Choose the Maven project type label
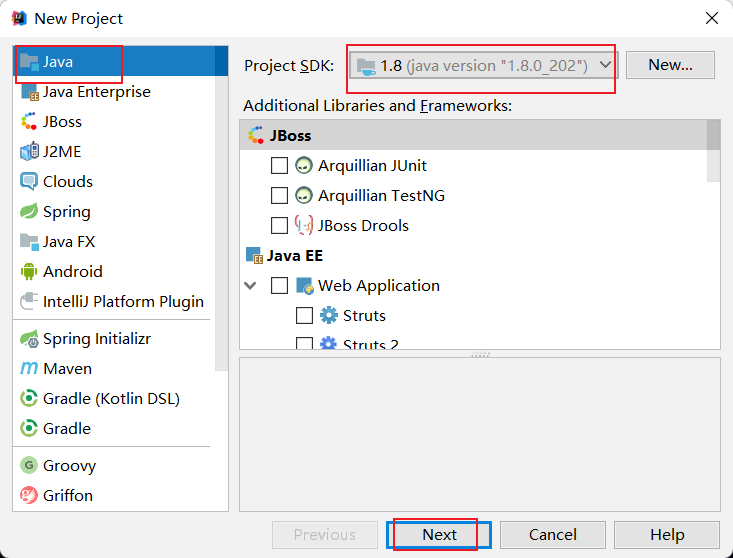Viewport: 733px width, 558px height. [67, 369]
